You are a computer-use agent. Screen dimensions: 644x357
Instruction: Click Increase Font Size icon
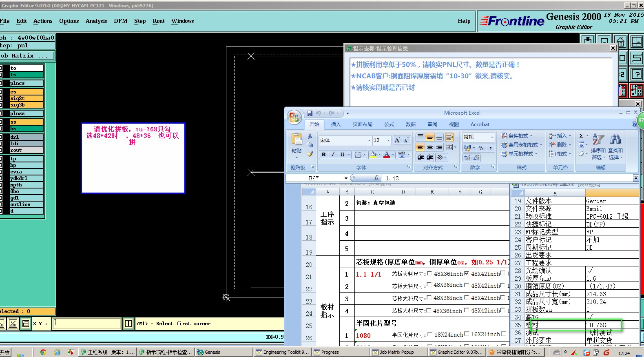(x=397, y=140)
